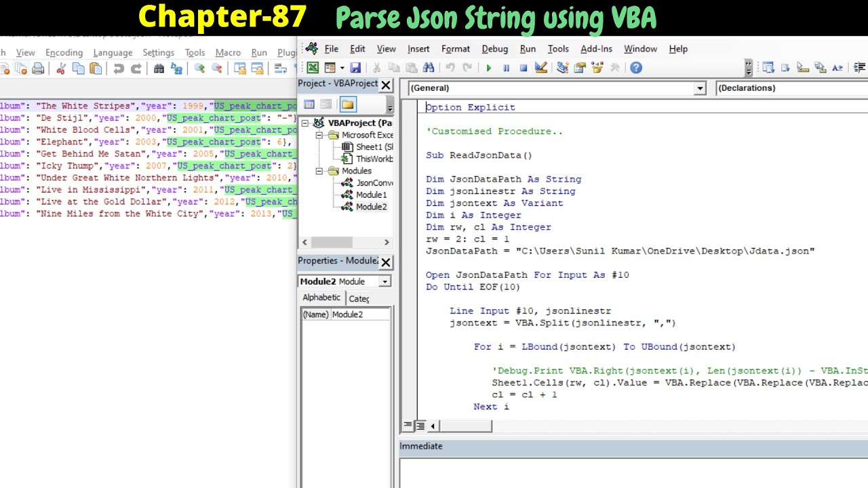Click the Print icon in Notepad++ toolbar
Image resolution: width=868 pixels, height=488 pixels.
tap(38, 68)
